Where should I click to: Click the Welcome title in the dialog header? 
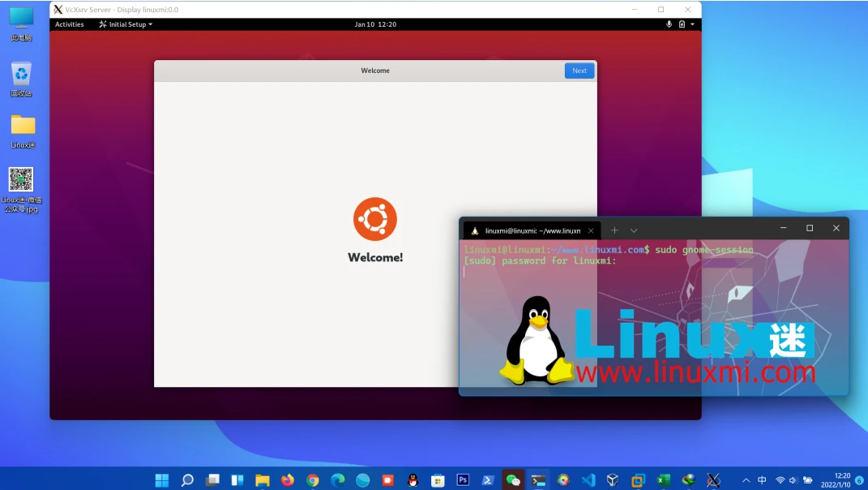(375, 71)
